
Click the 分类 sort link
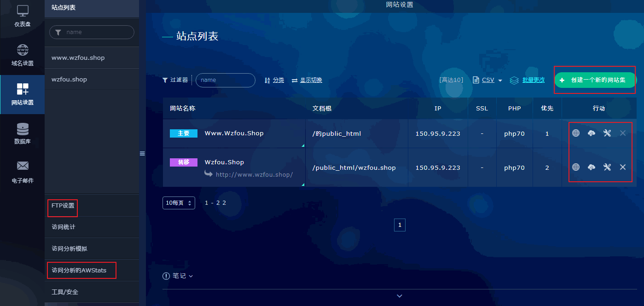(x=278, y=80)
